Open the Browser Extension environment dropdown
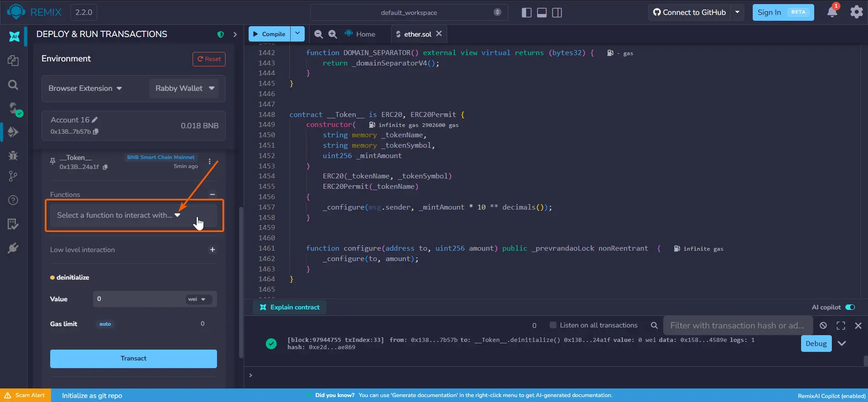The width and height of the screenshot is (868, 402). coord(85,88)
